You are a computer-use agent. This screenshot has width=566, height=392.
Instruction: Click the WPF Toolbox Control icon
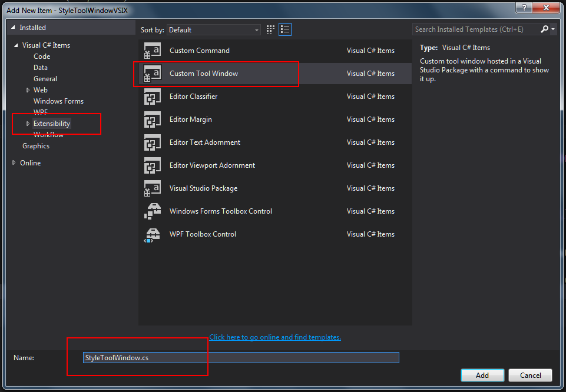point(153,235)
